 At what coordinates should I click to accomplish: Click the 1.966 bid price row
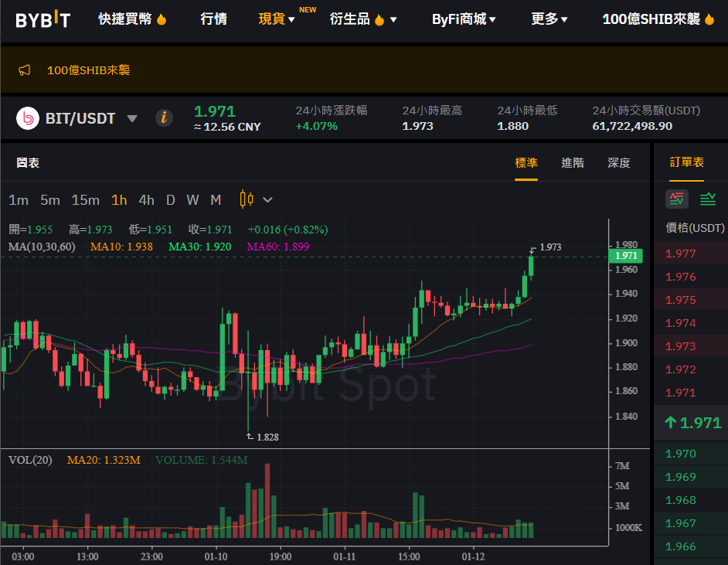(691, 546)
